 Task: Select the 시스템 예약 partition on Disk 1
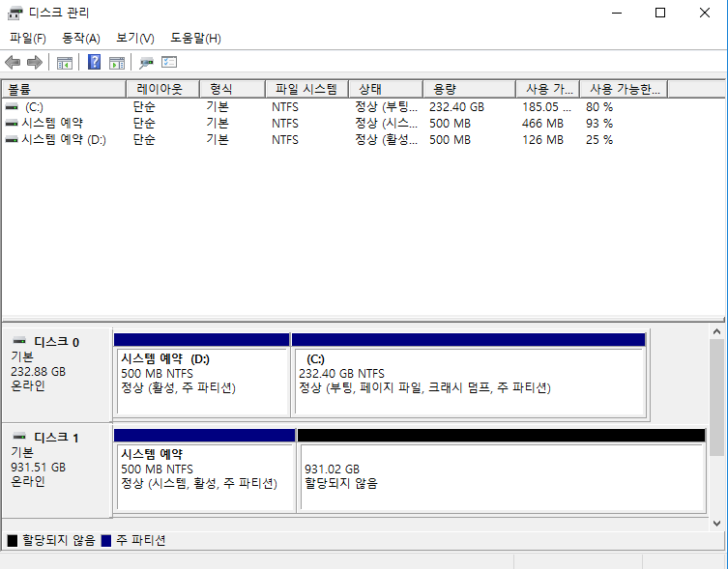(205, 470)
